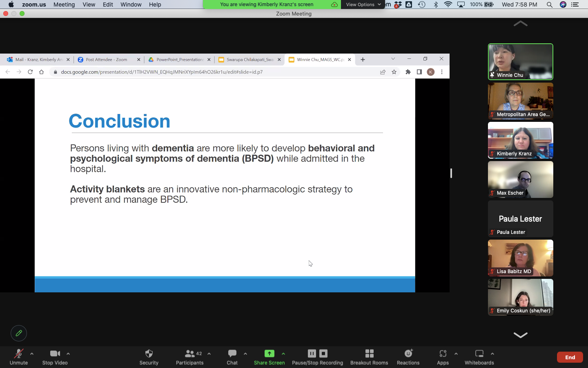The image size is (588, 368).
Task: Open audio options arrow beside Unmute
Action: point(32,354)
